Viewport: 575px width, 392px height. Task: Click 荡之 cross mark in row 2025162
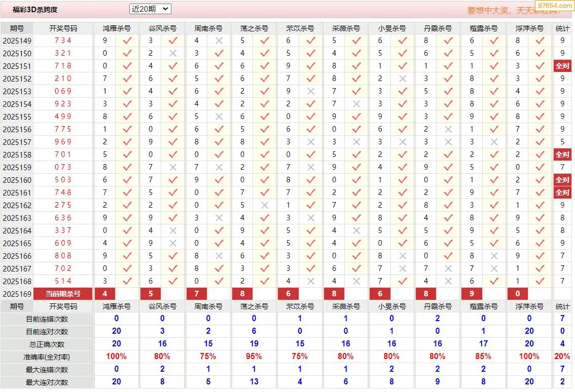point(265,206)
